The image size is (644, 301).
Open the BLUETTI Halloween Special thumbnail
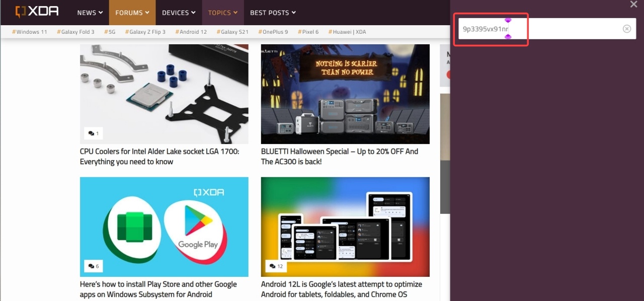pos(345,94)
